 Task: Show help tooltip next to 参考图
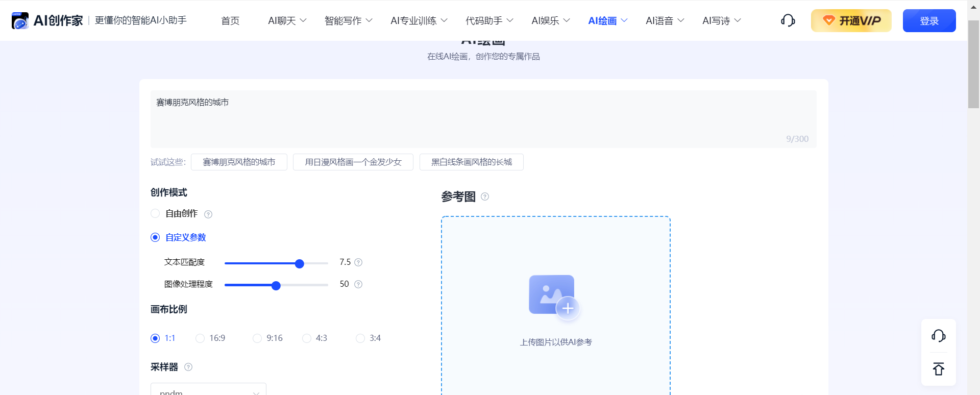pos(485,196)
